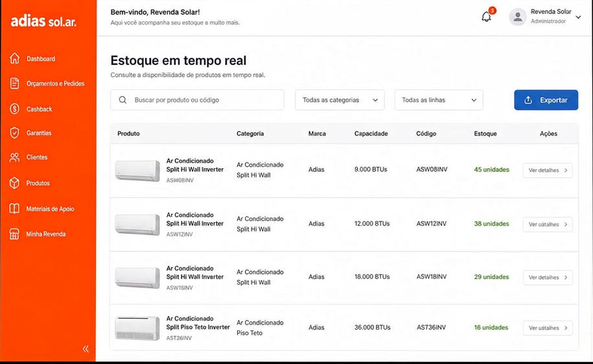Click the user avatar icon
The height and width of the screenshot is (364, 593).
[518, 17]
